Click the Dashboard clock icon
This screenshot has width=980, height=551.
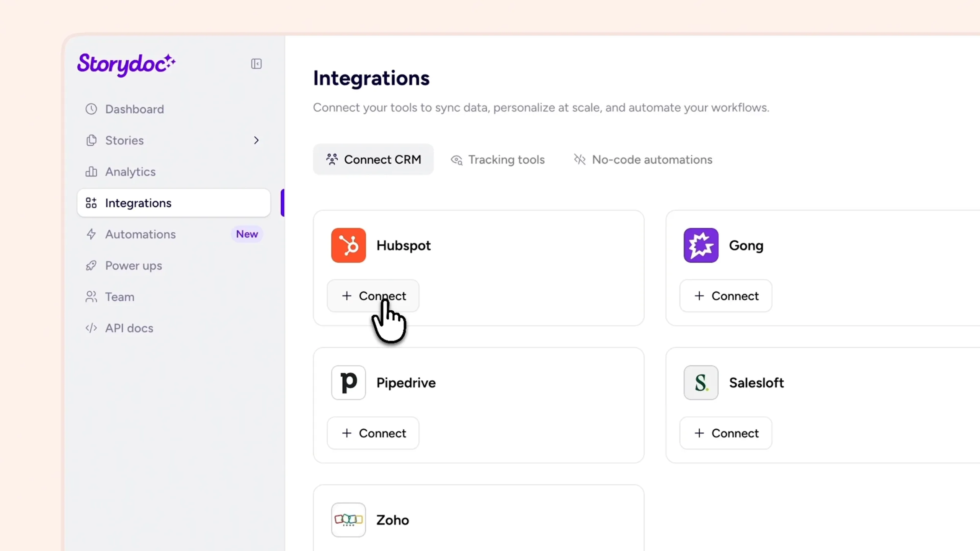[91, 109]
